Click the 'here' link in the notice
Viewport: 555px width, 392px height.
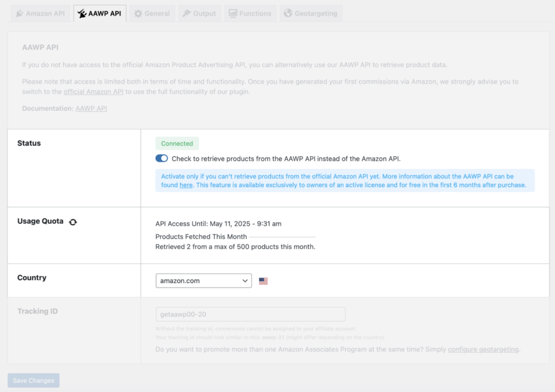pyautogui.click(x=186, y=185)
